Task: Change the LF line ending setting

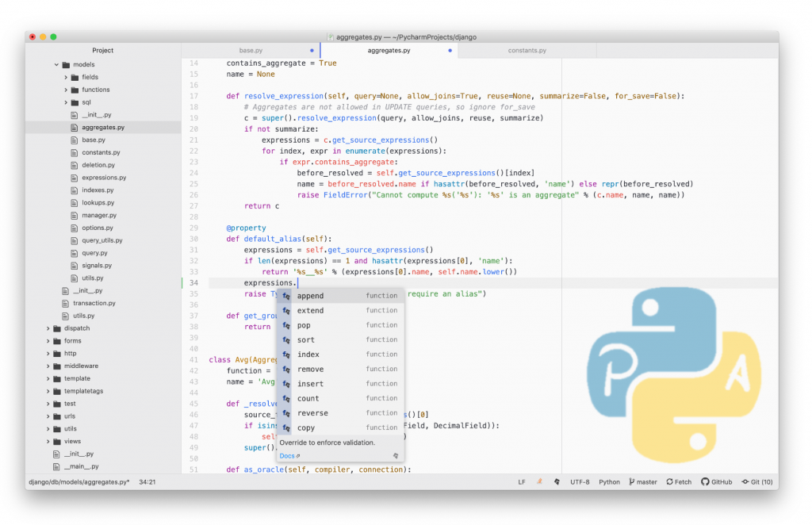Action: pos(522,481)
